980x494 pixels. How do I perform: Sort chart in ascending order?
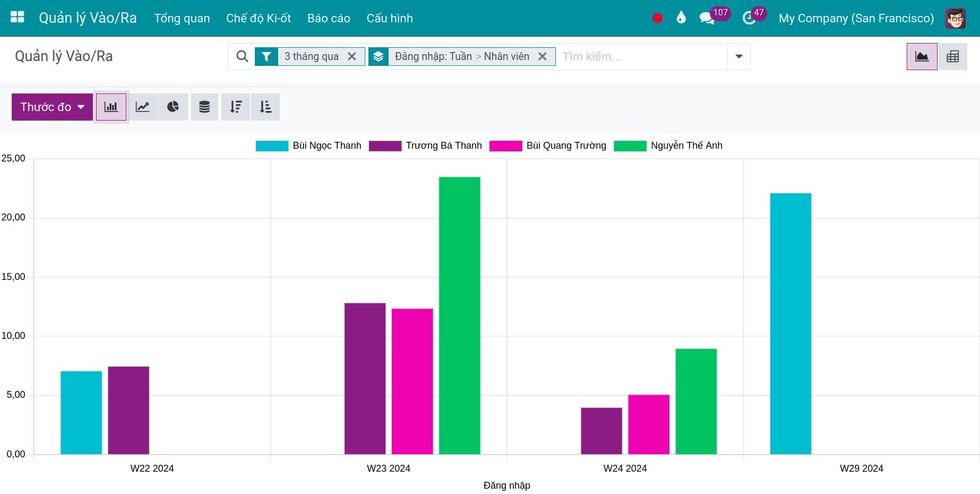click(x=265, y=107)
